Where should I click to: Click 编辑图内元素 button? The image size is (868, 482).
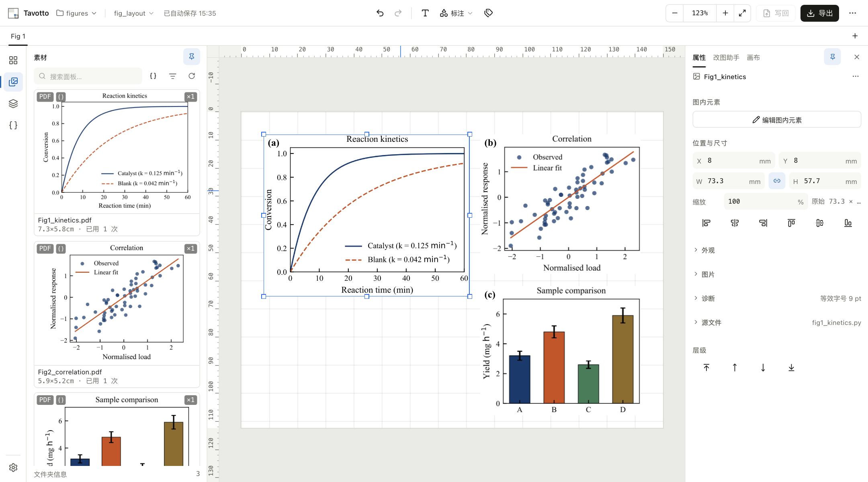(777, 120)
